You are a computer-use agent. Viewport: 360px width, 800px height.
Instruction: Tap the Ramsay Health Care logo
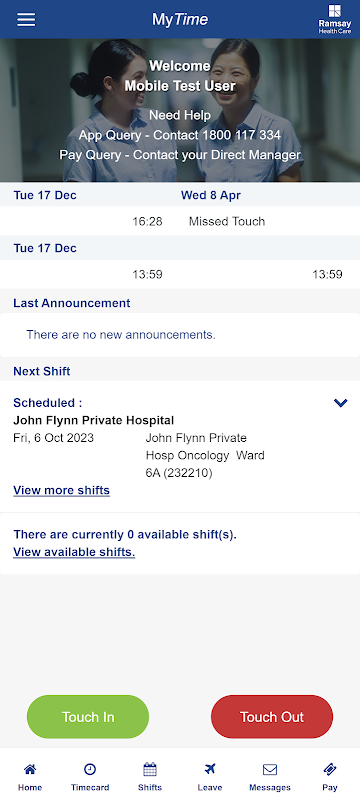point(335,19)
